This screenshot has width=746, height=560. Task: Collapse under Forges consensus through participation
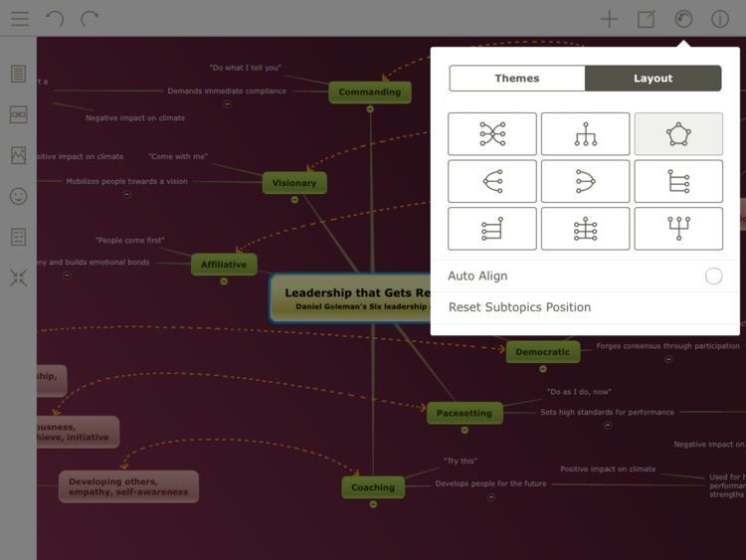click(668, 359)
